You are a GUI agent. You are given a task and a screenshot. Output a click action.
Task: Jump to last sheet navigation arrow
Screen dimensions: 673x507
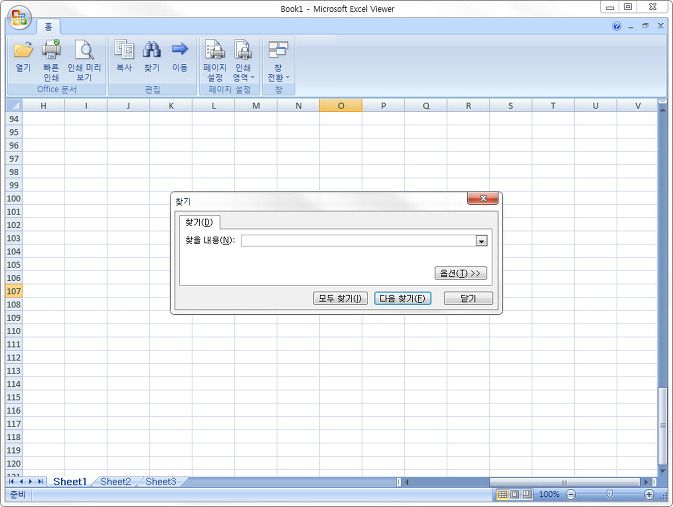(40, 482)
